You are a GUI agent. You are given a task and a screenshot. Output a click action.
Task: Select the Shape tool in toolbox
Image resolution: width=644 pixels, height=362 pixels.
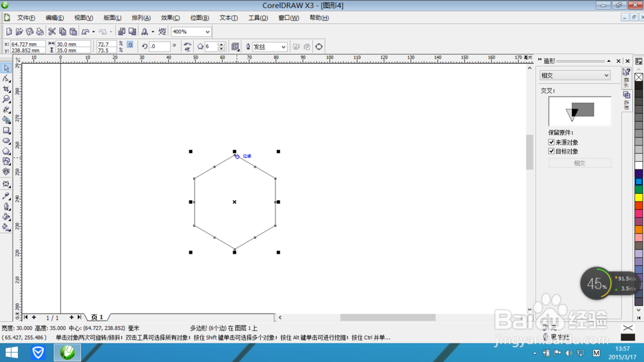click(x=6, y=79)
